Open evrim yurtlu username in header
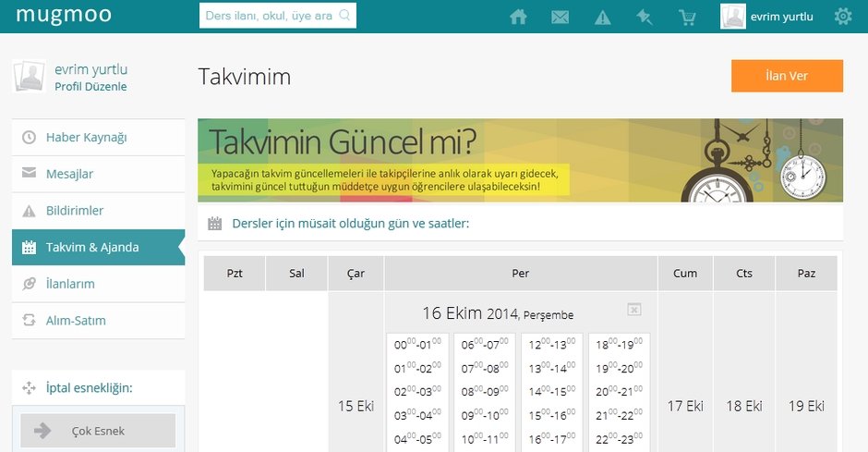Viewport: 868px width, 452px height. (x=781, y=17)
